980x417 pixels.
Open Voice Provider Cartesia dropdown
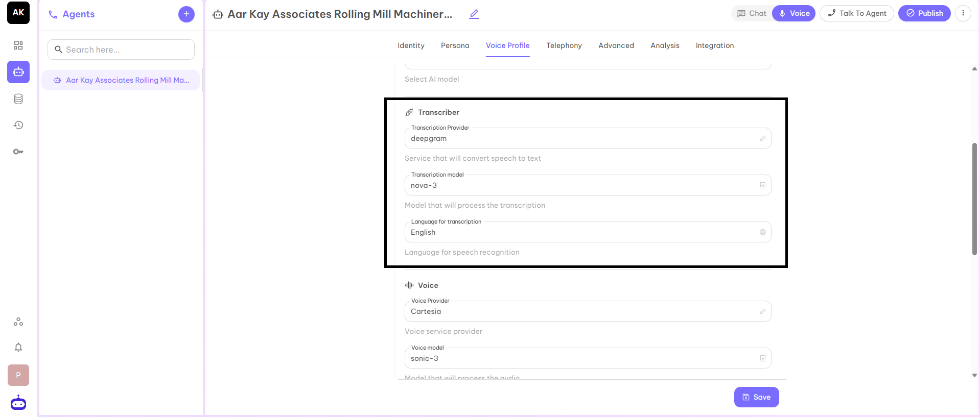tap(588, 311)
